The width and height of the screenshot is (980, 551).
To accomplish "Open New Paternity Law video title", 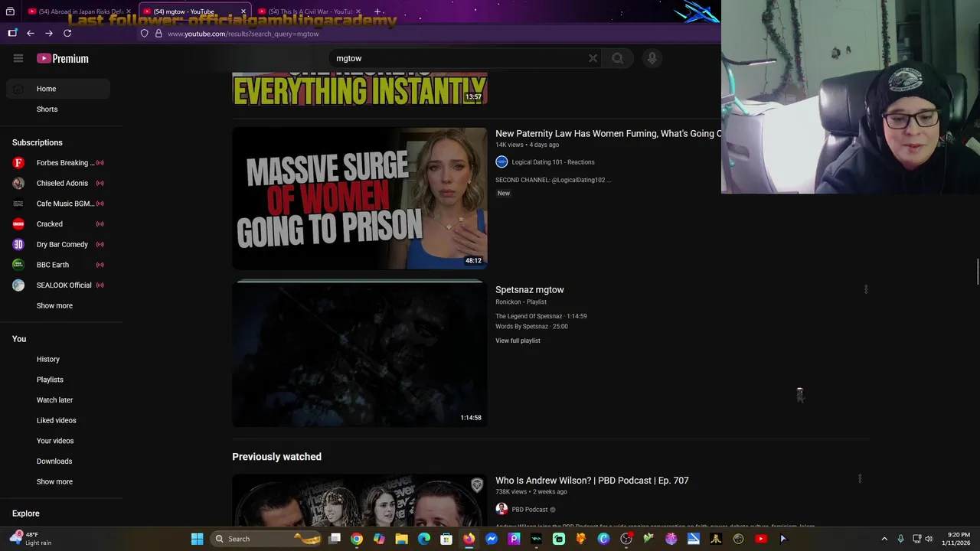I will tap(608, 133).
